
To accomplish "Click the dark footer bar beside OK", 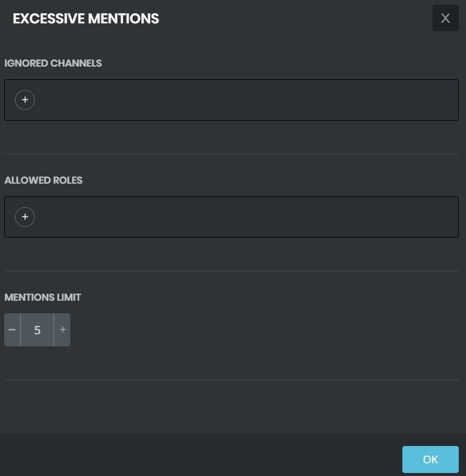I will coord(201,455).
